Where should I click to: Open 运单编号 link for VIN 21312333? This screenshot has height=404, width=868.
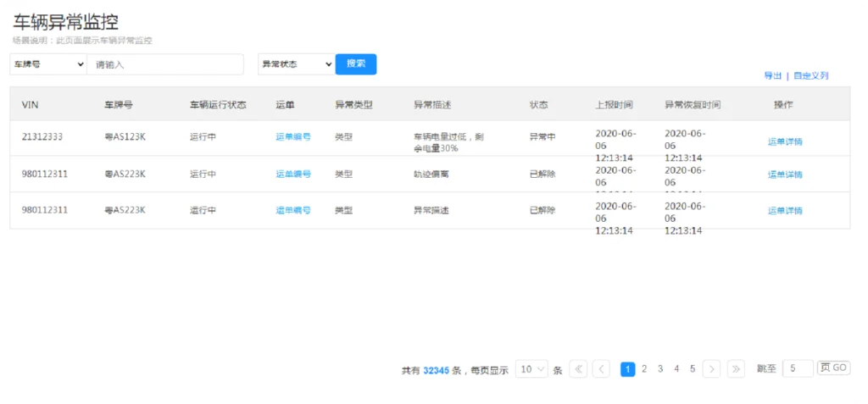293,137
